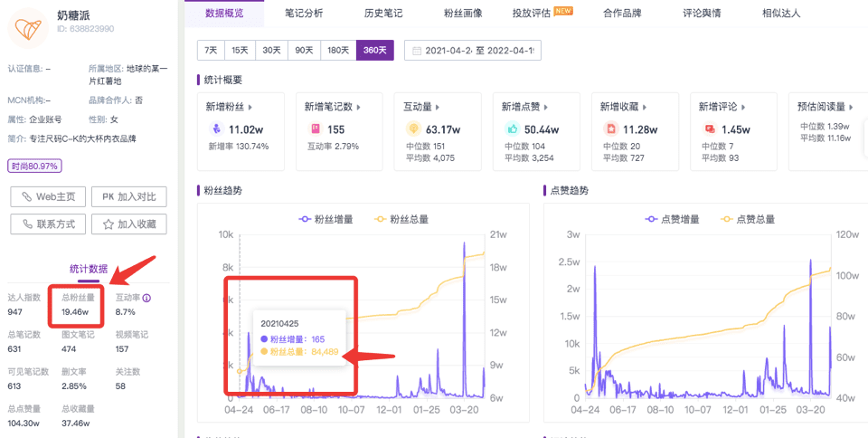View the 相似达人 tab
This screenshot has height=438, width=868.
pyautogui.click(x=781, y=14)
